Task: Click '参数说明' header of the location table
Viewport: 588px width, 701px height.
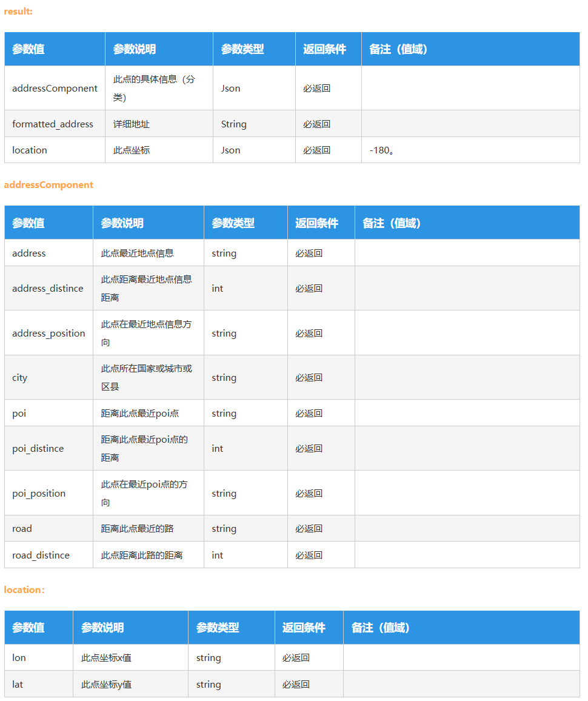Action: [130, 628]
